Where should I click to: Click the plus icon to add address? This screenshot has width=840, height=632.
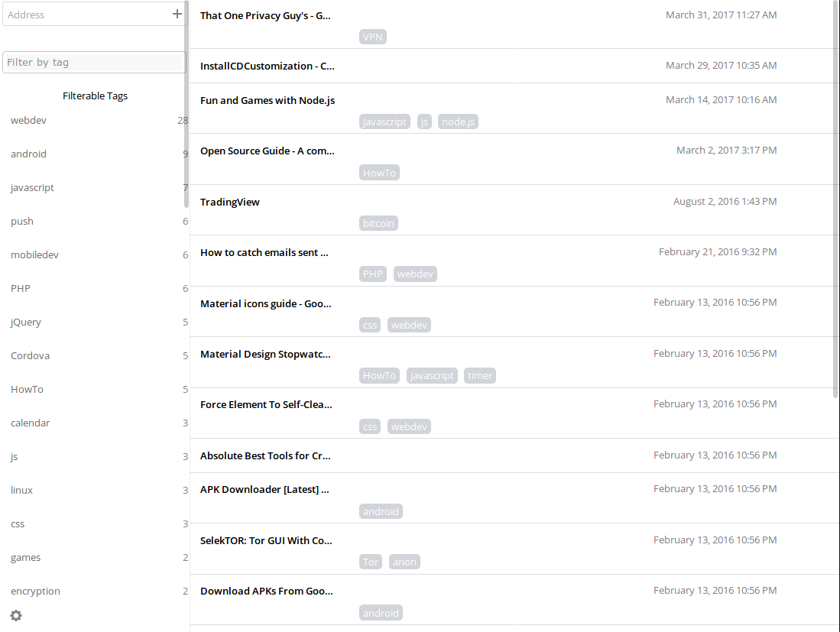177,15
